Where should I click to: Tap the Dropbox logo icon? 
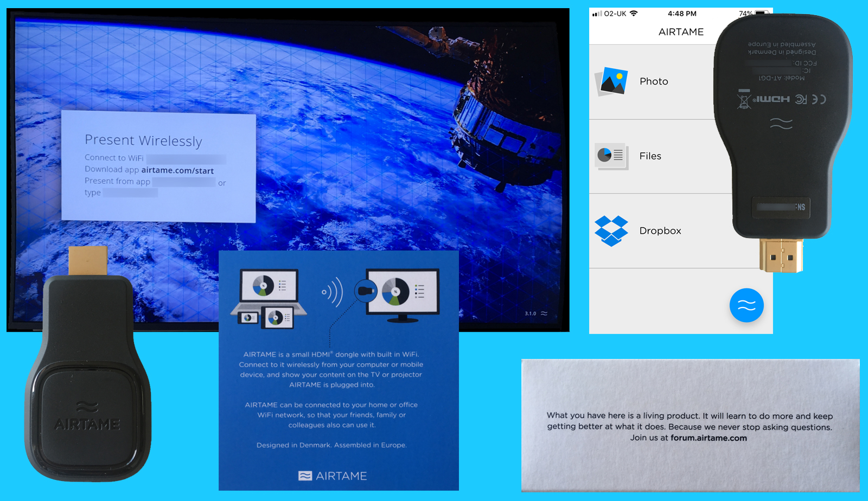pos(611,231)
